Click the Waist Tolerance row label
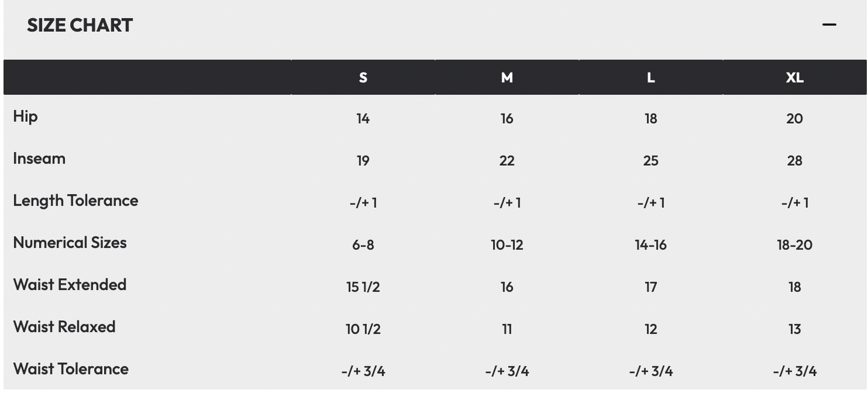 (x=71, y=369)
